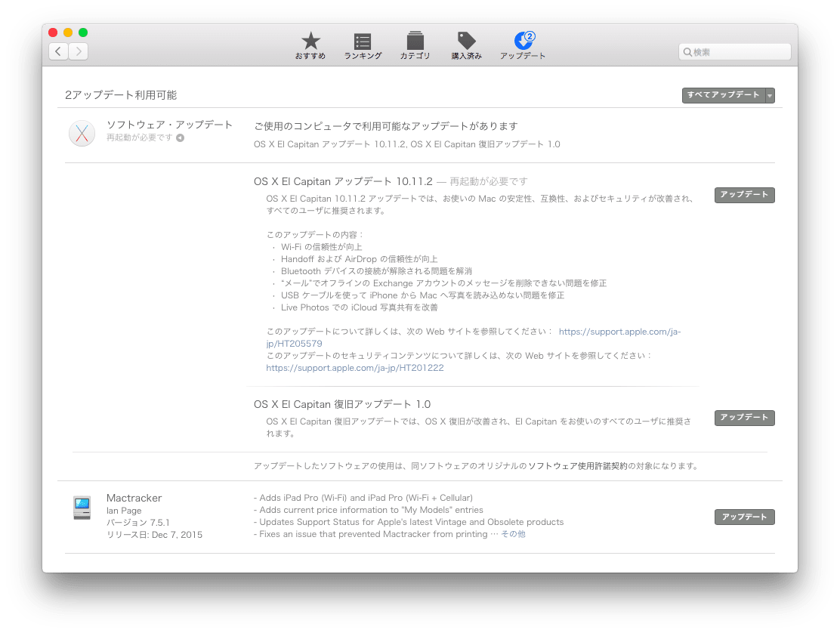Click the My Models price note line
The height and width of the screenshot is (633, 840).
point(369,510)
